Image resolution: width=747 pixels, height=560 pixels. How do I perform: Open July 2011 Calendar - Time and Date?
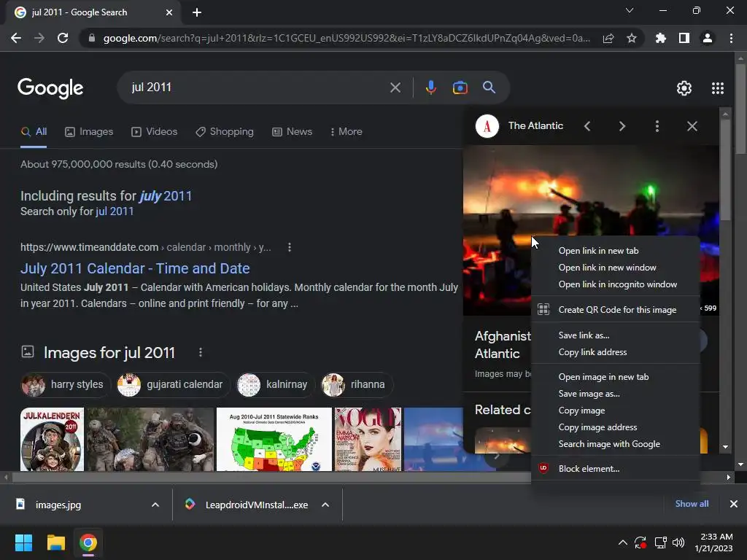pyautogui.click(x=135, y=268)
